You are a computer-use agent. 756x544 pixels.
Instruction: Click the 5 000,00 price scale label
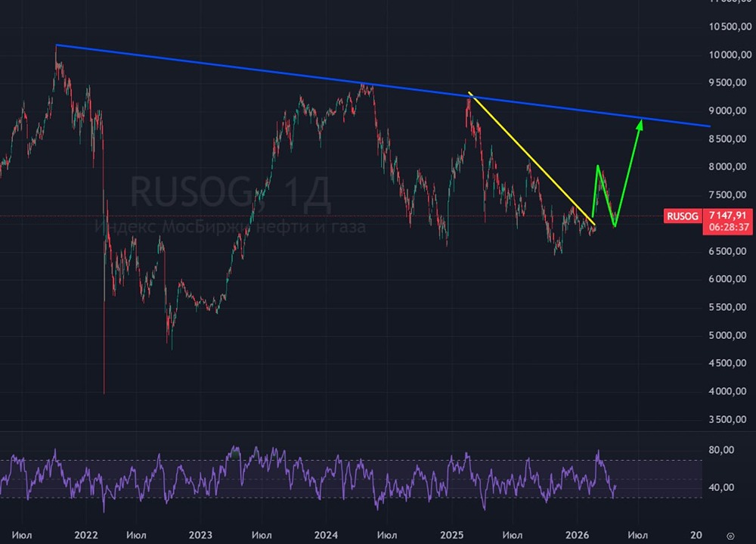coord(727,335)
